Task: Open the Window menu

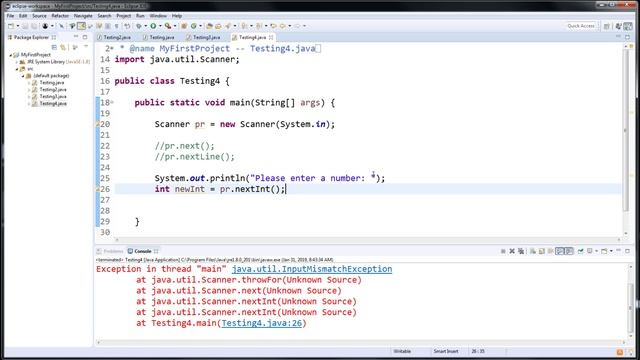Action: 158,16
